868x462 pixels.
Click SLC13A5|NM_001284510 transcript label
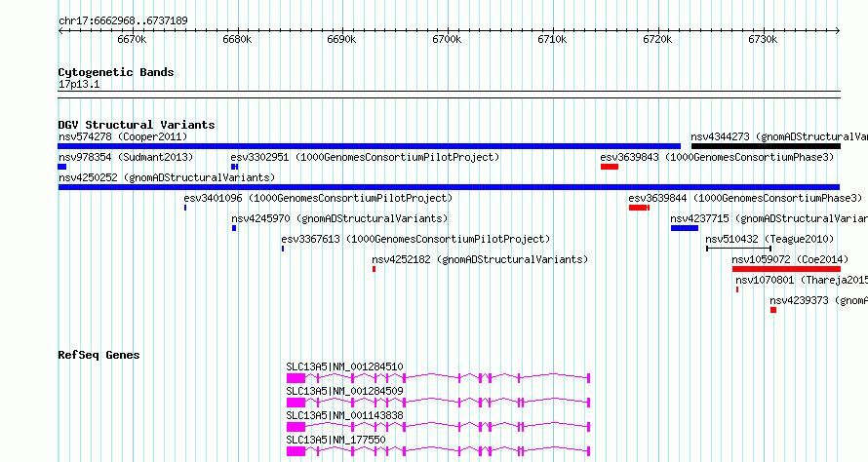pos(344,366)
